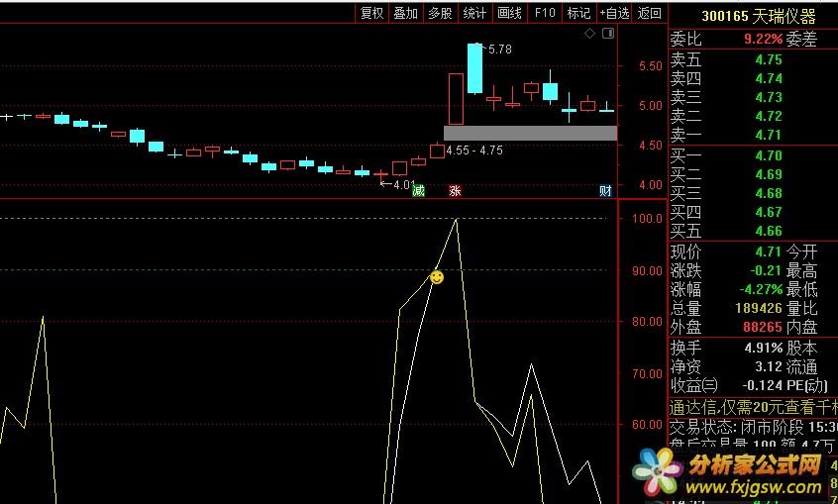
Task: Click the 100.0 indicator axis label
Action: tap(647, 218)
